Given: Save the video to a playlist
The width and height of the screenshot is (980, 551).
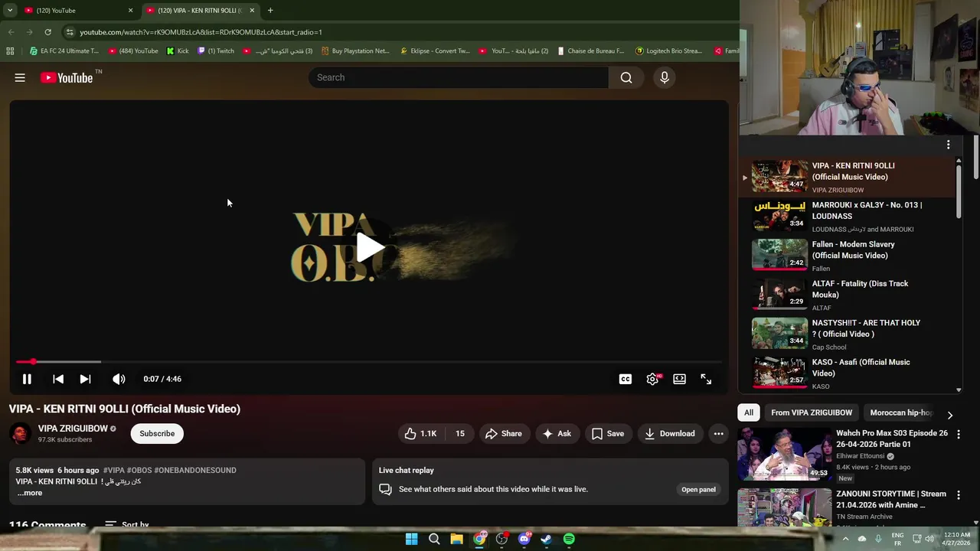Looking at the screenshot, I should 608,433.
